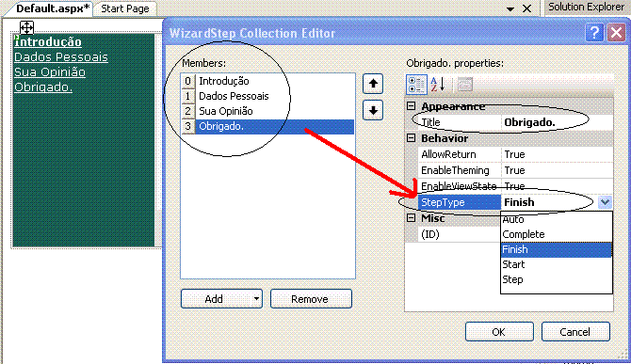
Task: Switch to the Default.aspx tab
Action: tap(53, 8)
